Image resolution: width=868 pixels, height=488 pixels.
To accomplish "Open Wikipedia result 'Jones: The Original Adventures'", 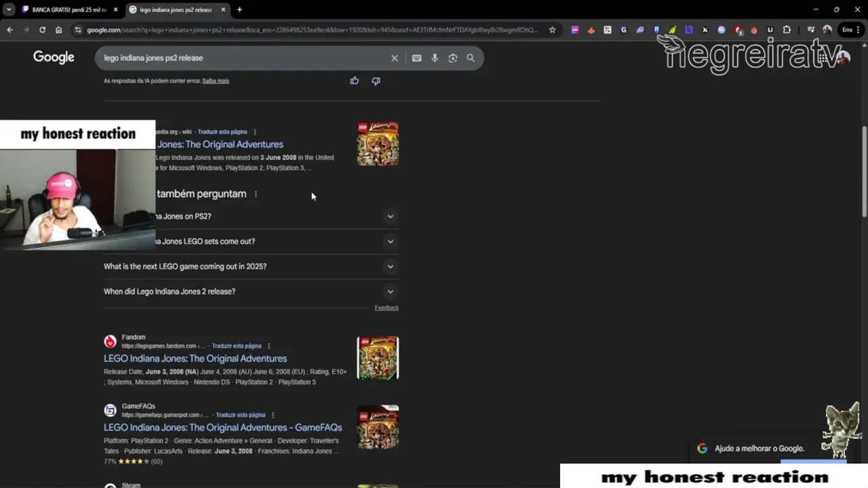I will click(x=220, y=144).
